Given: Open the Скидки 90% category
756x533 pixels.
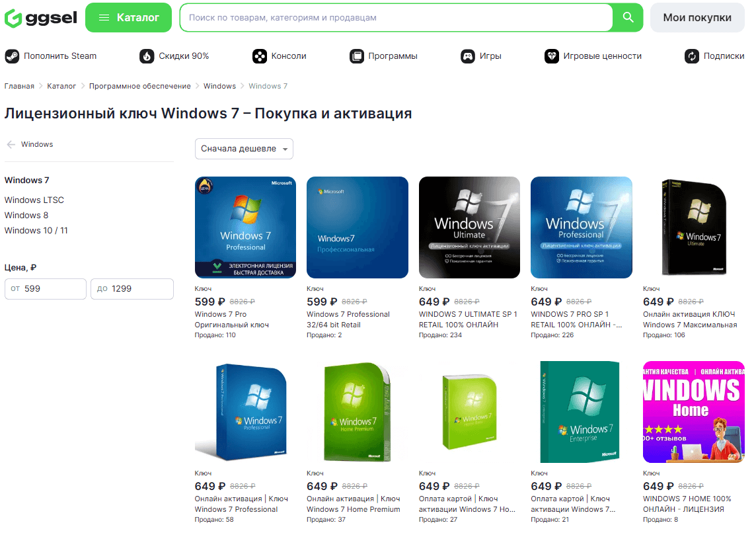Looking at the screenshot, I should 184,56.
